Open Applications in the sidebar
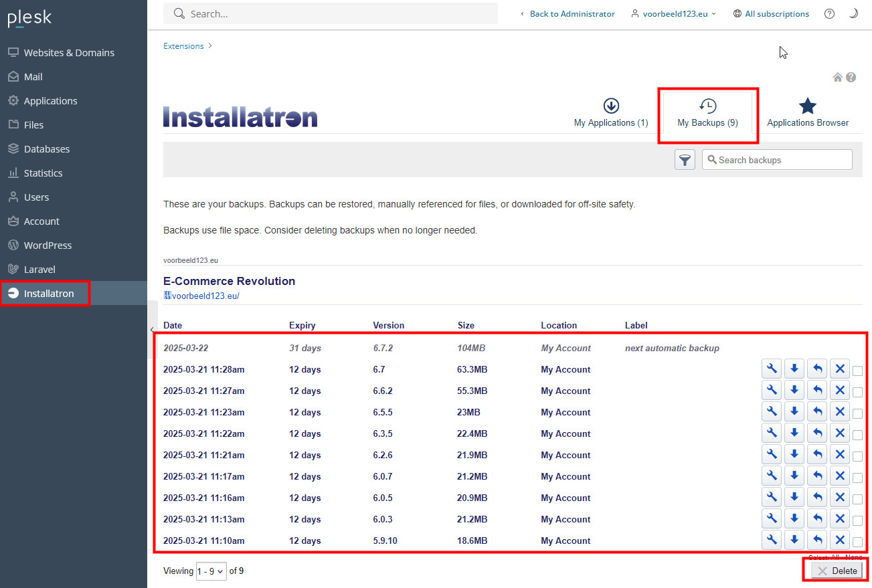This screenshot has height=588, width=872. pos(50,101)
